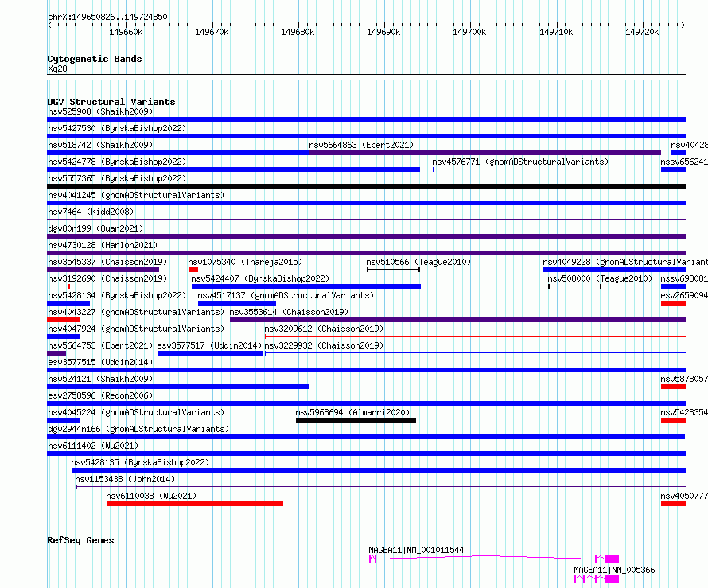
Task: Click nsv3553614 (Chaisson2019) label
Action: [289, 312]
